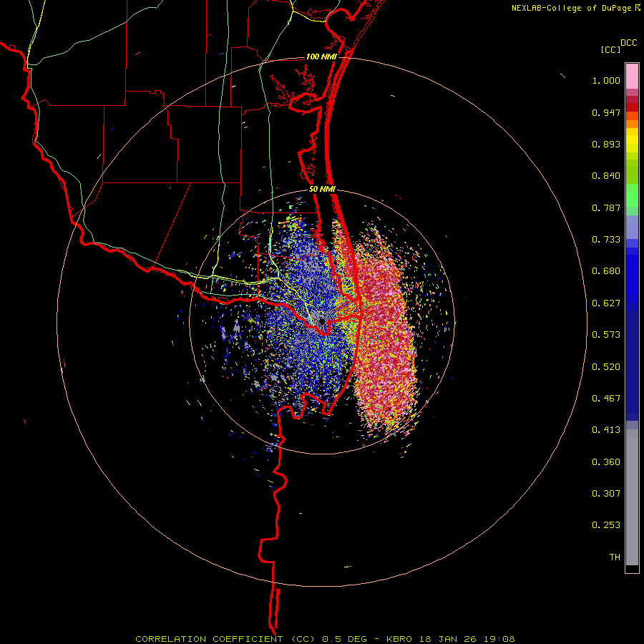The width and height of the screenshot is (644, 644).
Task: Select the 0.733 scale value
Action: pyautogui.click(x=606, y=240)
